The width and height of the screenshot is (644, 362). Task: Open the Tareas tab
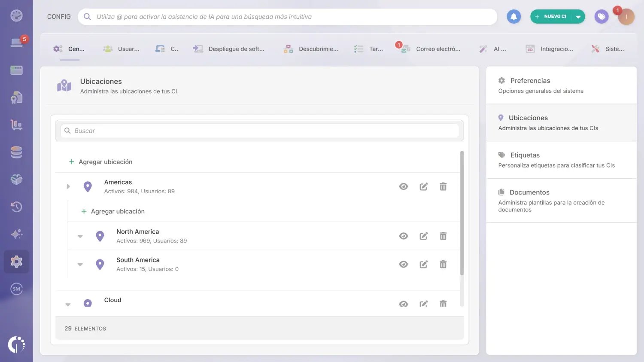pyautogui.click(x=368, y=49)
